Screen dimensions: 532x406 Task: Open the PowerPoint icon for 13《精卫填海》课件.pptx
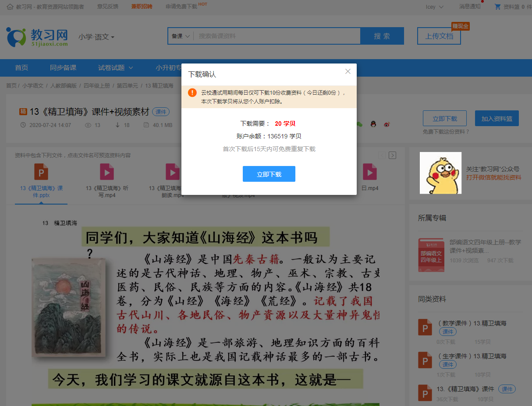[41, 171]
